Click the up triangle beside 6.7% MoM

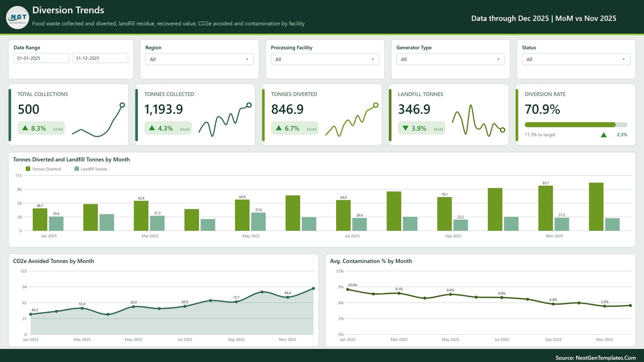[279, 128]
